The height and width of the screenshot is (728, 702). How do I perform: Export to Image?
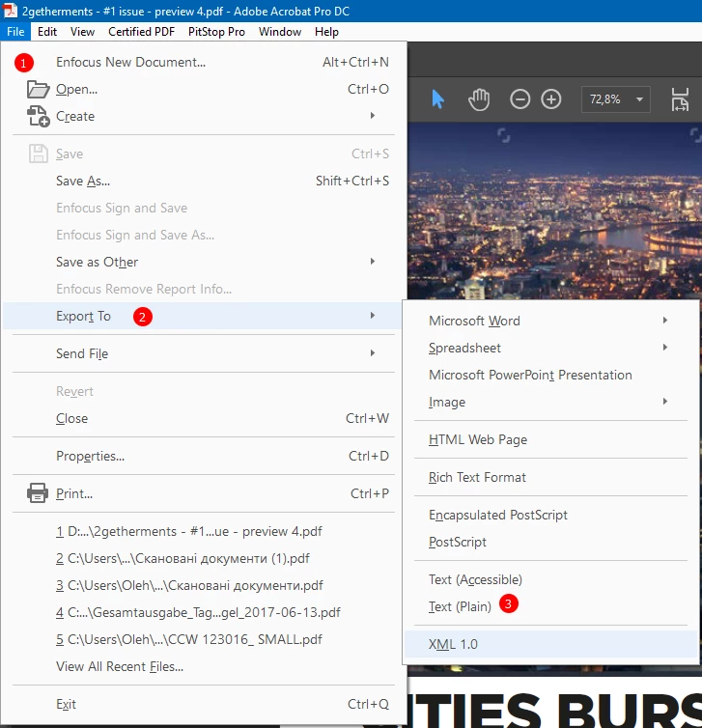551,402
